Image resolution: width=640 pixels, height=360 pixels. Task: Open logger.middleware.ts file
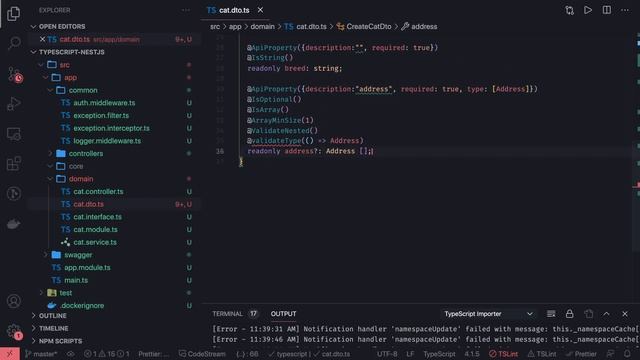click(x=107, y=141)
